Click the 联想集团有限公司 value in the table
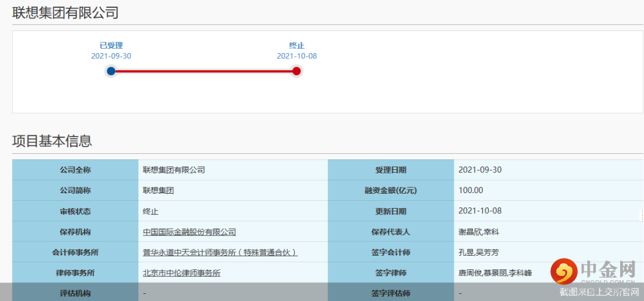This screenshot has width=644, height=301. click(174, 170)
